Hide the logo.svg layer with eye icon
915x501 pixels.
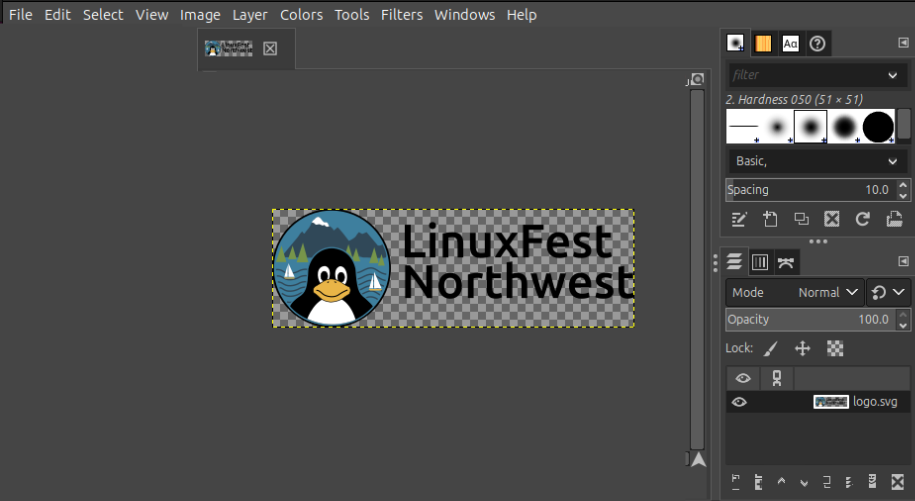coord(739,402)
